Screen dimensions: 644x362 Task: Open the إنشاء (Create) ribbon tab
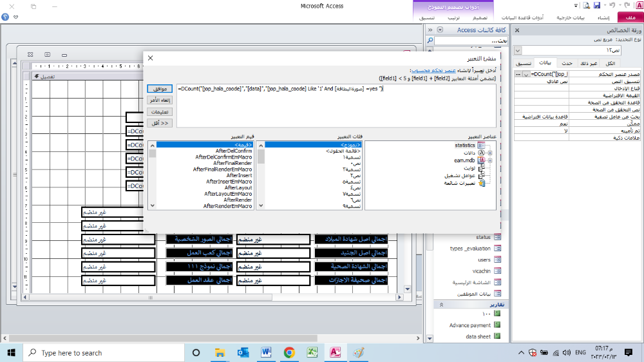click(x=603, y=17)
